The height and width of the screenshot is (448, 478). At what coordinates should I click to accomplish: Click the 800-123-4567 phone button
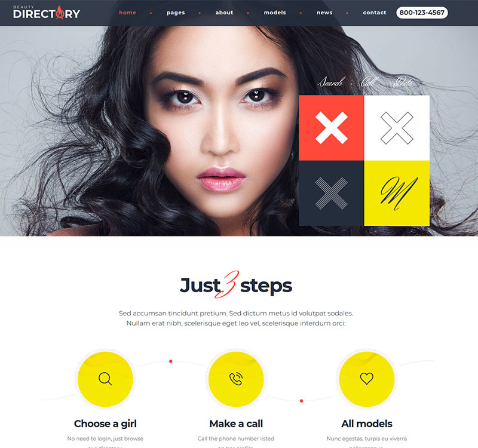pos(422,13)
